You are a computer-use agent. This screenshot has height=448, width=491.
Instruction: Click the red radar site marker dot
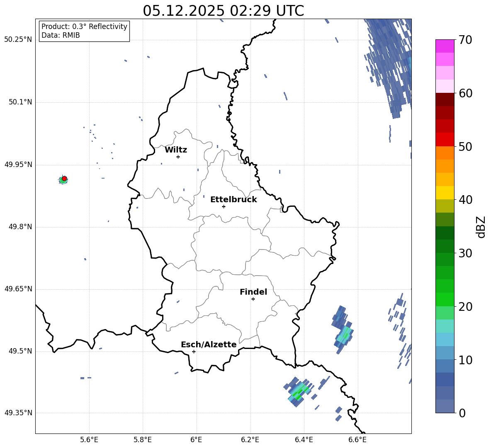tap(64, 179)
